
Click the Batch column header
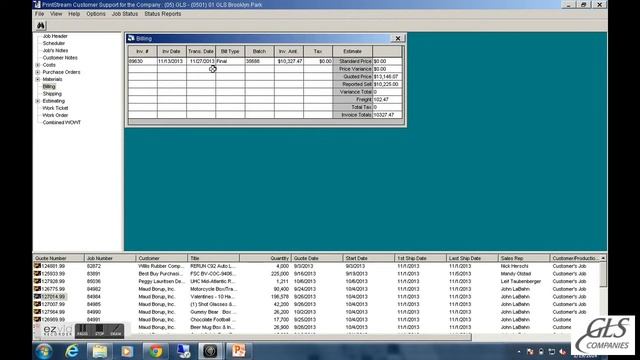(260, 51)
